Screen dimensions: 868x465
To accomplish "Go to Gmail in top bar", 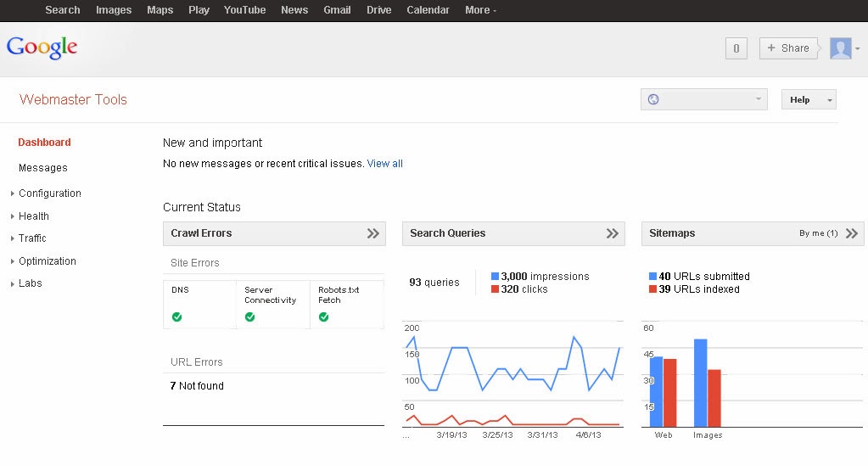I will (337, 10).
